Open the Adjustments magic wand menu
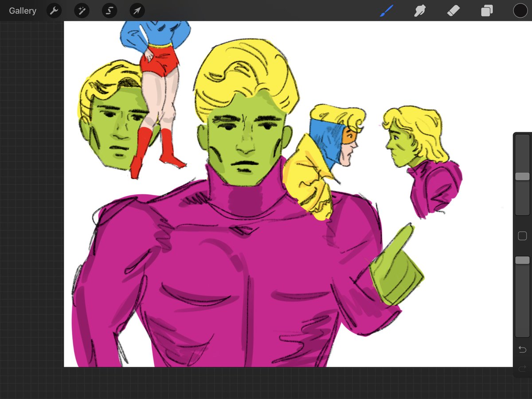The image size is (532, 399). click(82, 10)
